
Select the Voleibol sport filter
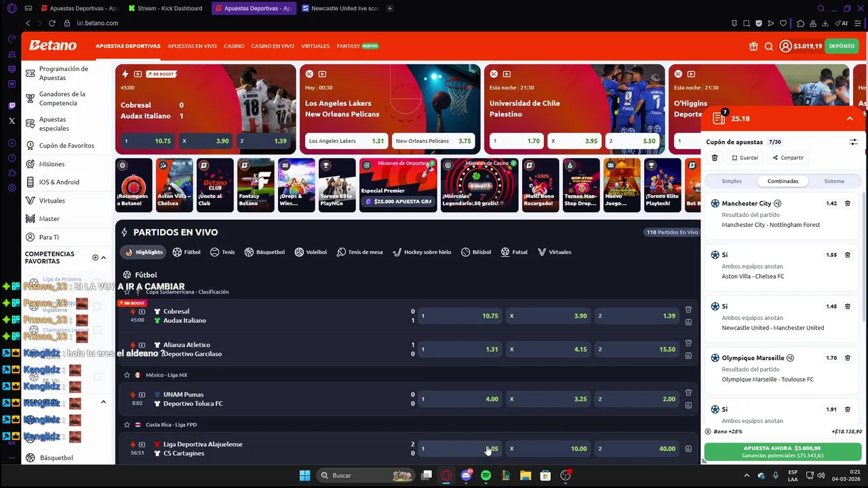click(x=309, y=252)
